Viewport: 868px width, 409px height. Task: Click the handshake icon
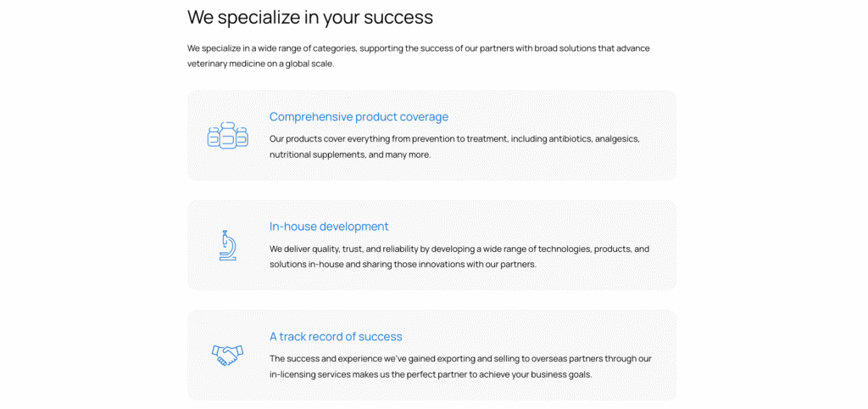point(227,355)
